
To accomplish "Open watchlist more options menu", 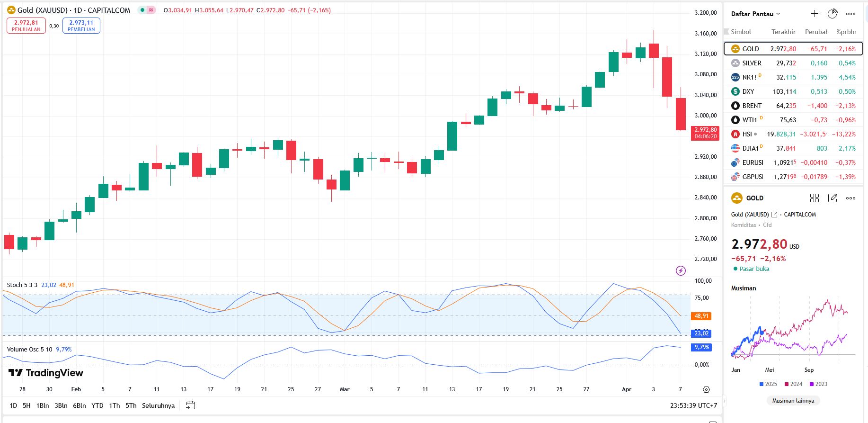I will [850, 14].
